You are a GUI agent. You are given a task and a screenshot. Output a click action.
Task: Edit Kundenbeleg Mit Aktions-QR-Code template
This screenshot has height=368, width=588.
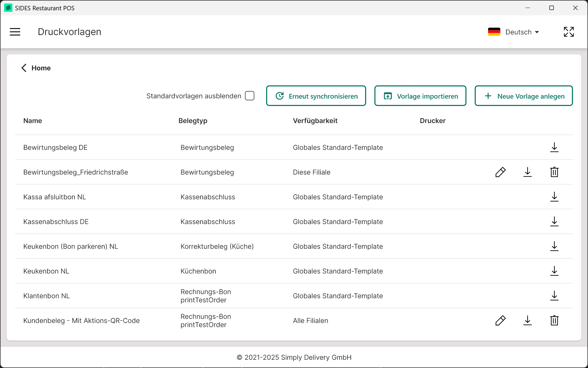pyautogui.click(x=500, y=321)
